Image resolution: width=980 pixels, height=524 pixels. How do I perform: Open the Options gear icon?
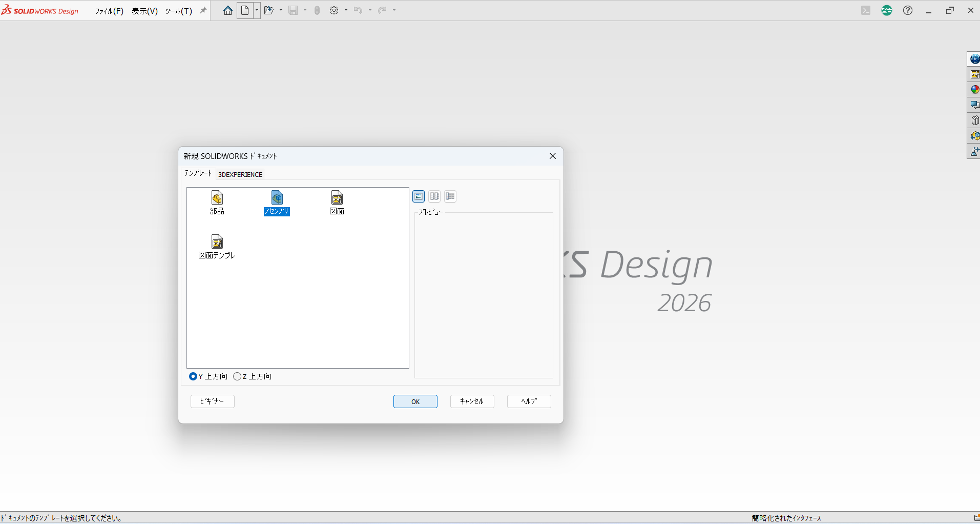click(x=334, y=10)
